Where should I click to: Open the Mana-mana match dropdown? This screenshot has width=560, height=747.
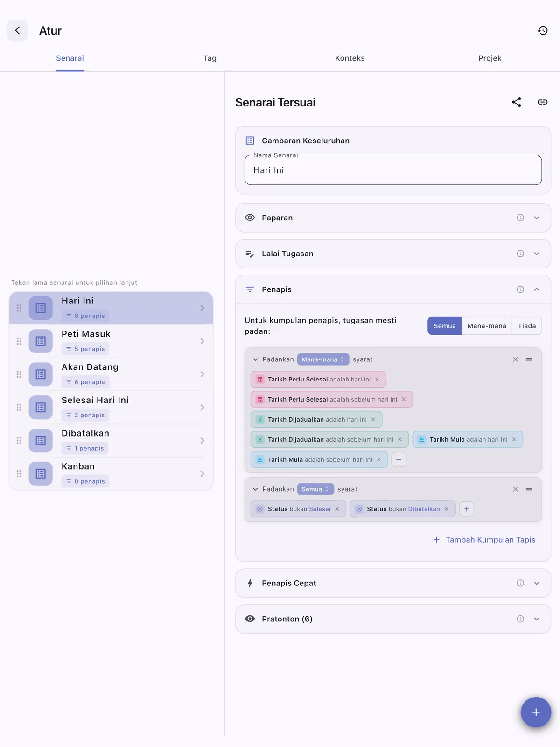[x=323, y=359]
